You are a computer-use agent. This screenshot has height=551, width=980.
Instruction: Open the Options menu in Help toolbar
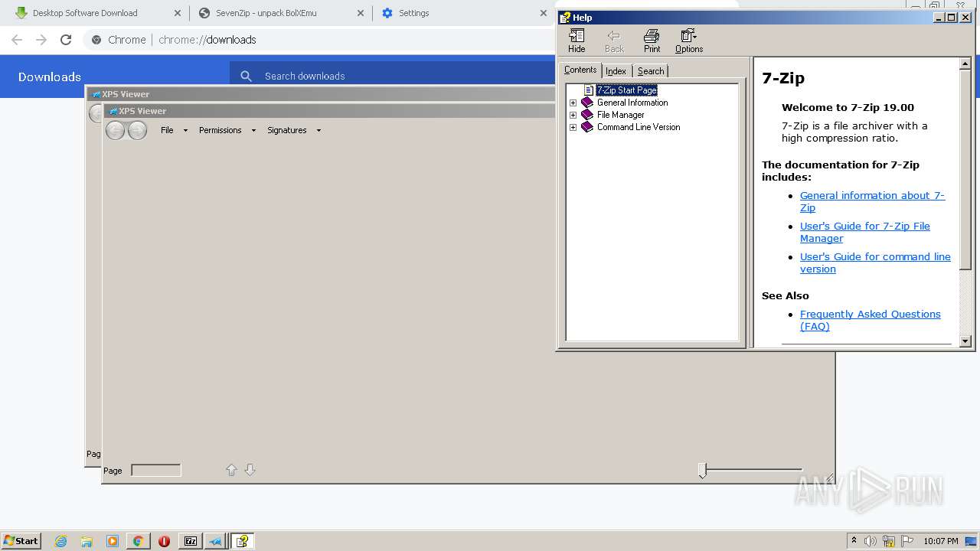pos(689,41)
